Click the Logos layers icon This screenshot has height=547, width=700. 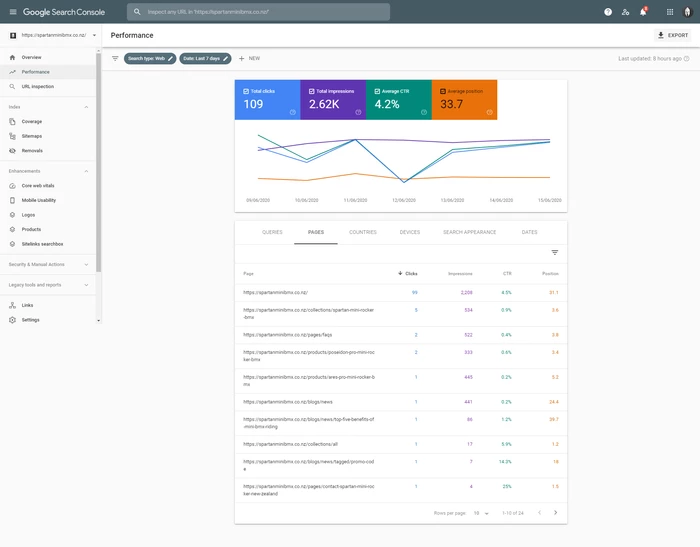click(12, 215)
